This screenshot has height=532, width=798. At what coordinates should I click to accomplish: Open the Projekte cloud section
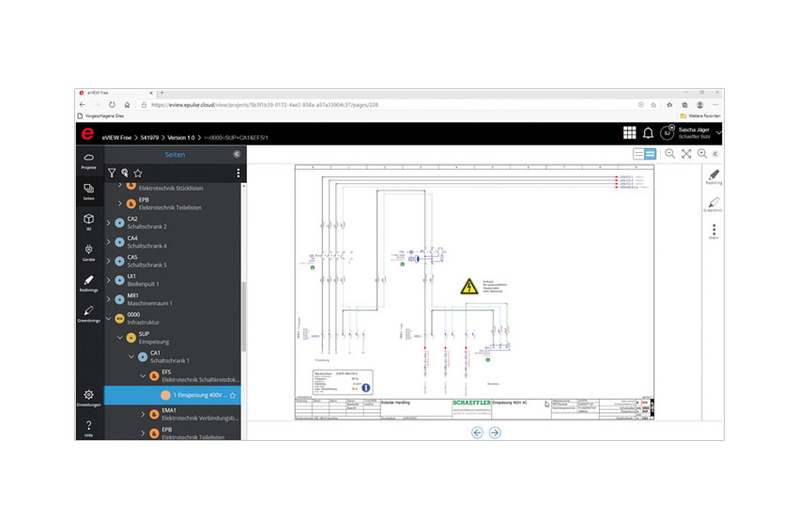[88, 160]
